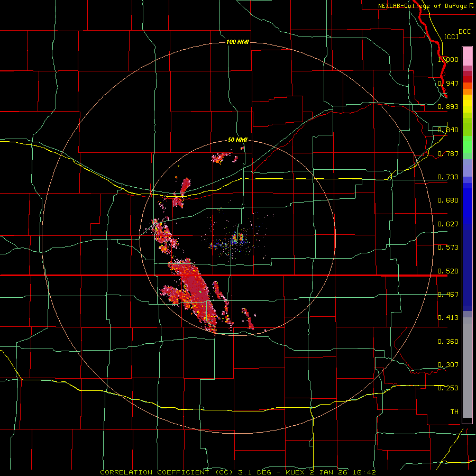476x476 pixels.
Task: Click the 50 NMI range ring label
Action: [x=237, y=140]
